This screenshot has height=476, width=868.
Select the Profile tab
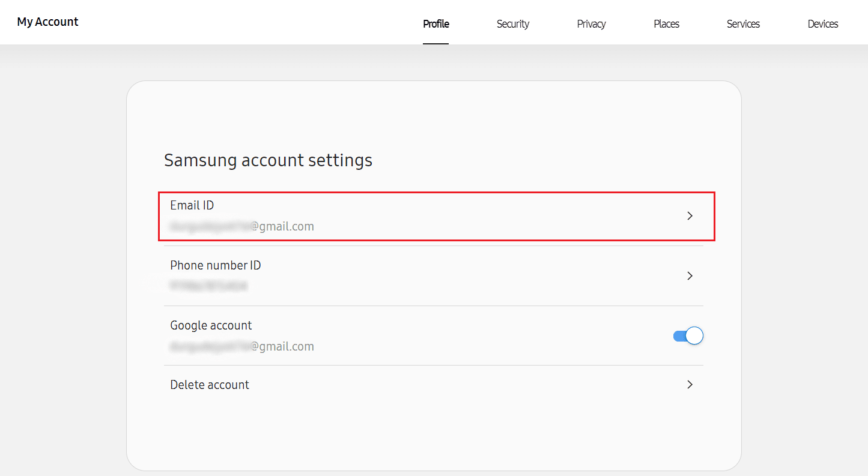point(436,24)
